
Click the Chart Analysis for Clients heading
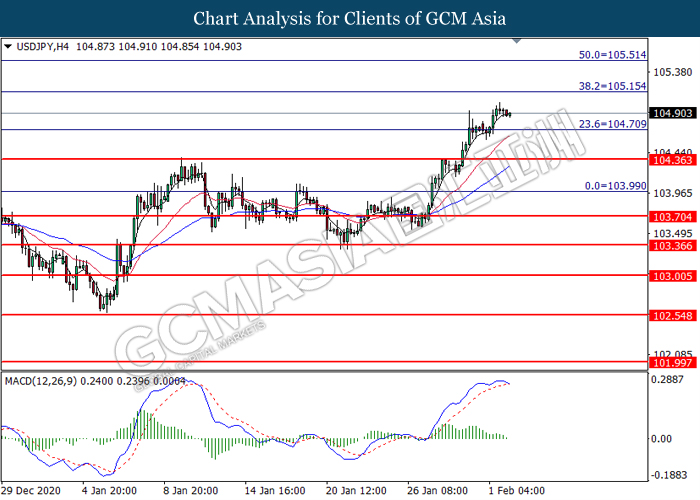349,19
